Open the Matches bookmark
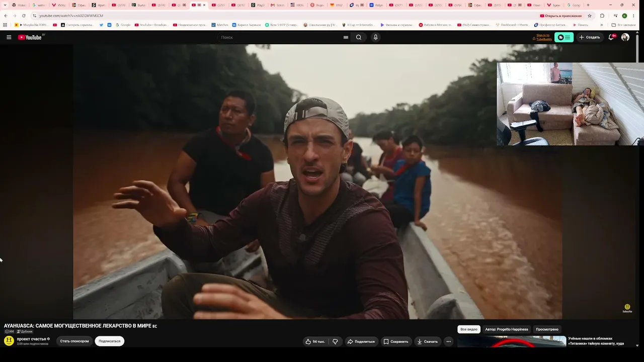 tap(220, 25)
